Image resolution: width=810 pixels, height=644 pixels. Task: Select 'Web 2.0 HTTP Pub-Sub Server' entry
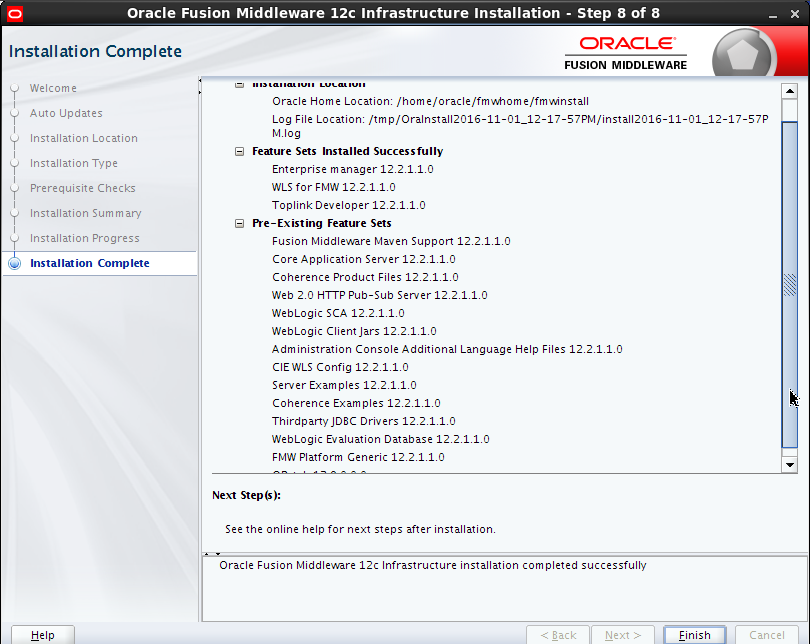[x=380, y=295]
